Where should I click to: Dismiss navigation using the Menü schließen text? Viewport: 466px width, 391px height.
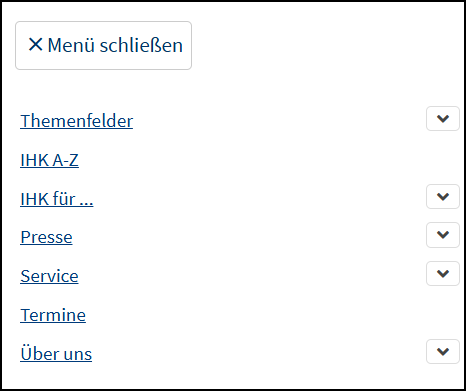[115, 45]
